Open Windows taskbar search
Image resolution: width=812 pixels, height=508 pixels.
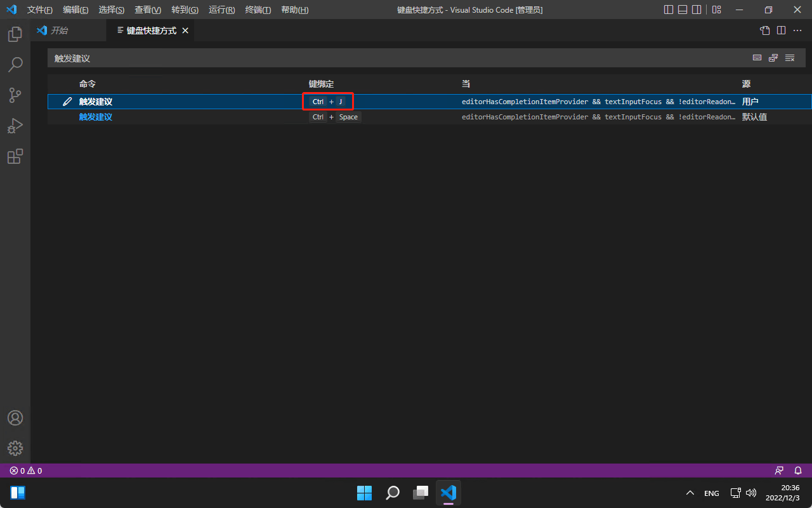(393, 493)
